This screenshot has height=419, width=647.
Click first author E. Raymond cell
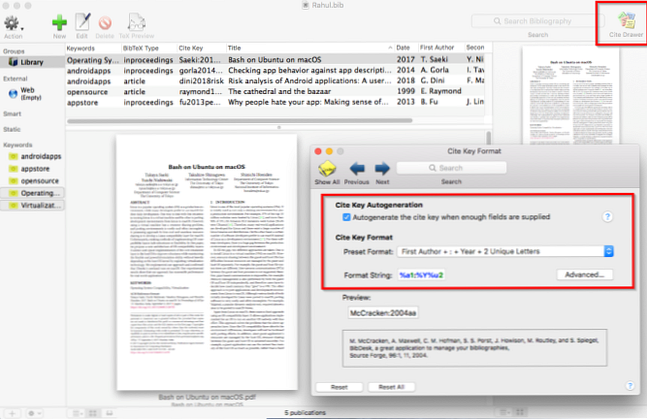[441, 91]
